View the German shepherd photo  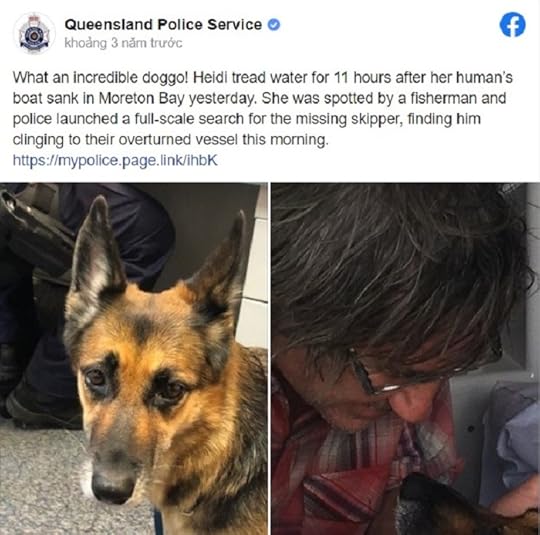click(134, 359)
